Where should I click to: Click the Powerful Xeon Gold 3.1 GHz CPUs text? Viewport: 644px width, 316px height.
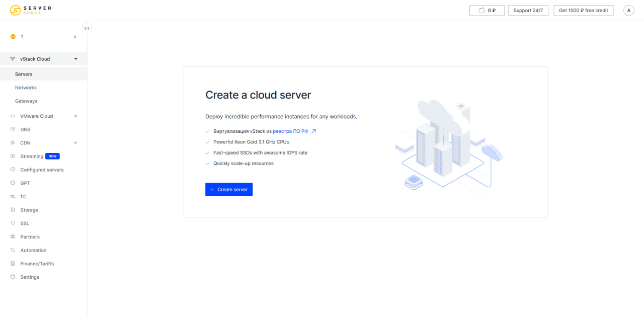(251, 142)
